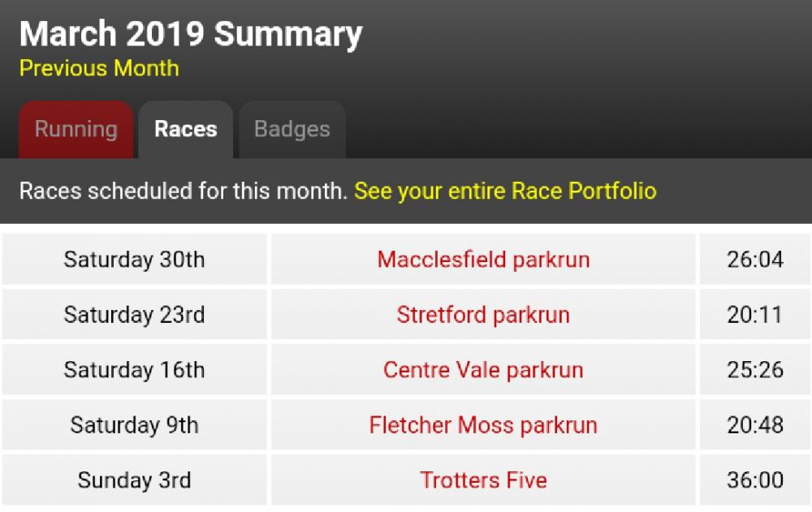Open the Previous Month link
Image resolution: width=812 pixels, height=512 pixels.
tap(99, 68)
